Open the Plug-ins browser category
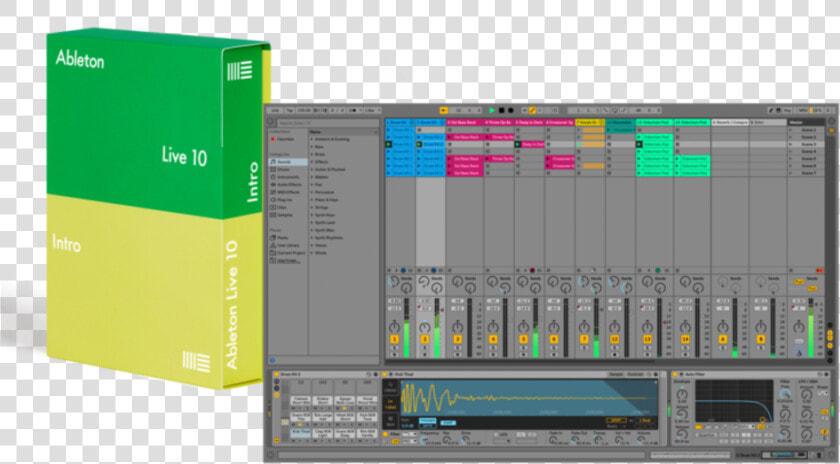Screen dimensions: 840x464 283,200
